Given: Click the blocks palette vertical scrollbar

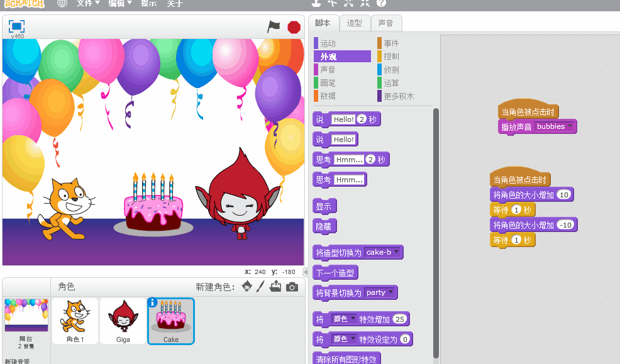Looking at the screenshot, I should tap(436, 233).
